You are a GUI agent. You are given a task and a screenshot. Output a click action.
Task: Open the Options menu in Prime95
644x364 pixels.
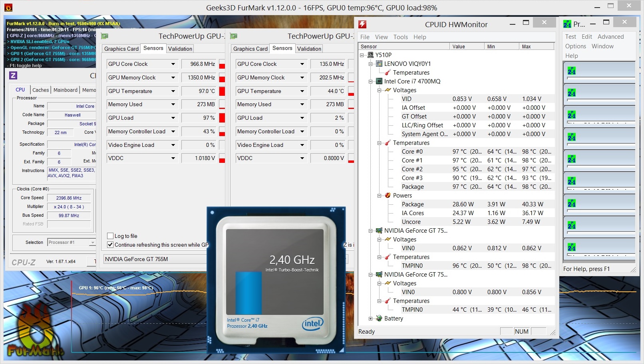click(x=576, y=46)
